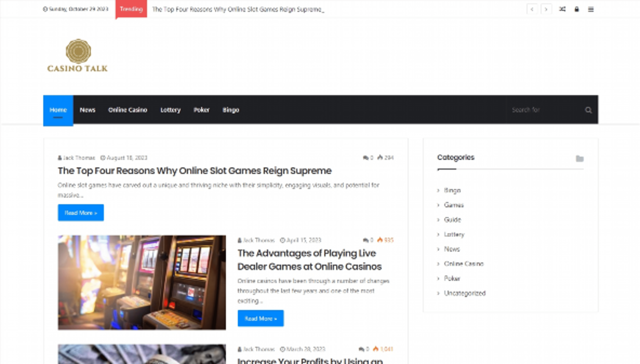Open the Live Dealer Games article title
This screenshot has width=640, height=364.
tap(309, 260)
